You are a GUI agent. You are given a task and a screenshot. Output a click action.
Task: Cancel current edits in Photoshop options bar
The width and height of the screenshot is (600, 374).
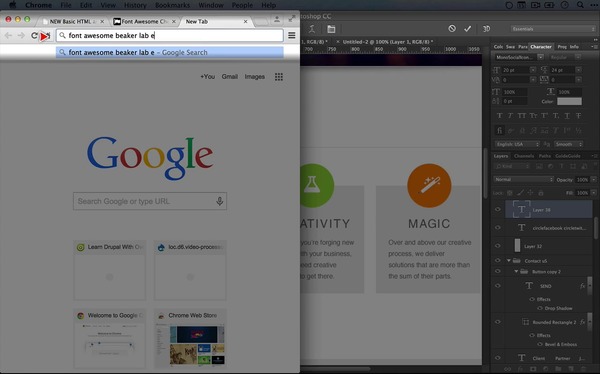coord(452,29)
